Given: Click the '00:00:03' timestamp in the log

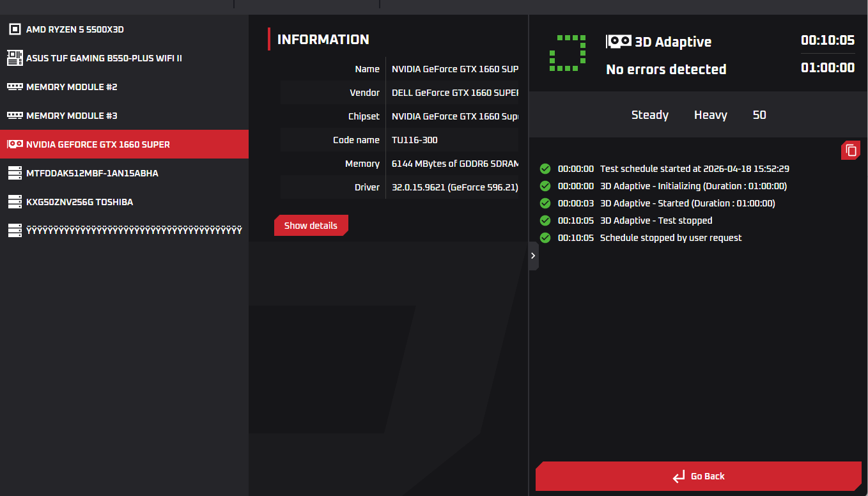Looking at the screenshot, I should pyautogui.click(x=576, y=203).
